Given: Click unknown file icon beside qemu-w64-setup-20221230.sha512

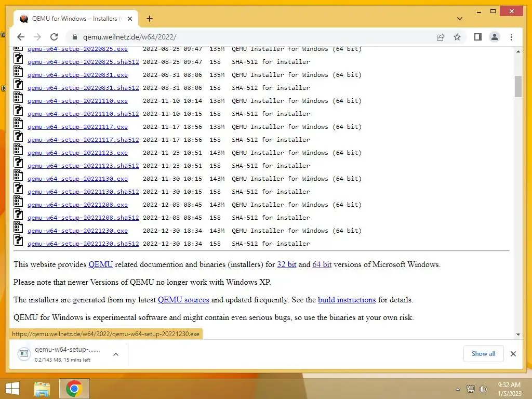Looking at the screenshot, I should [x=18, y=240].
